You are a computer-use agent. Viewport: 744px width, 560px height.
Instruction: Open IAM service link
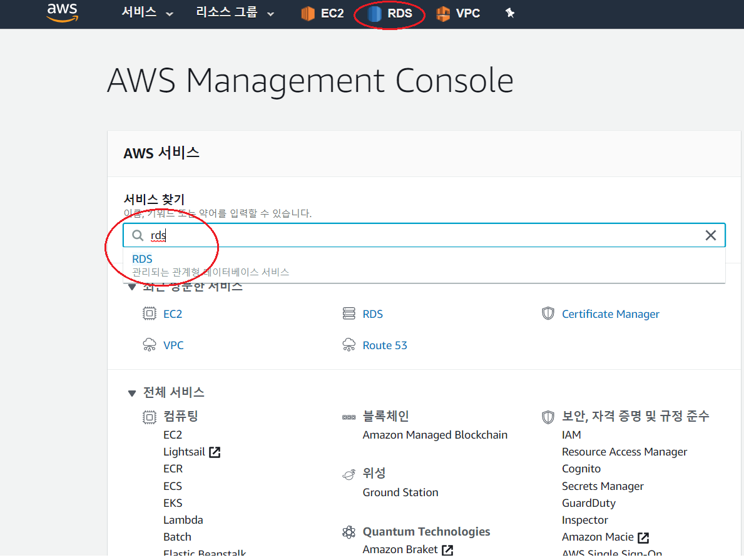571,435
